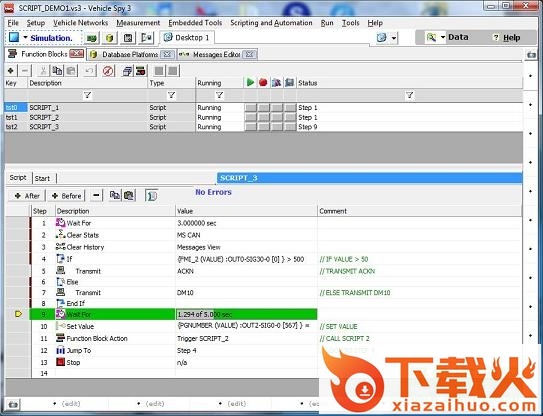
Task: Open the dropdown arrow beside the Desktop globe icon
Action: point(394,38)
